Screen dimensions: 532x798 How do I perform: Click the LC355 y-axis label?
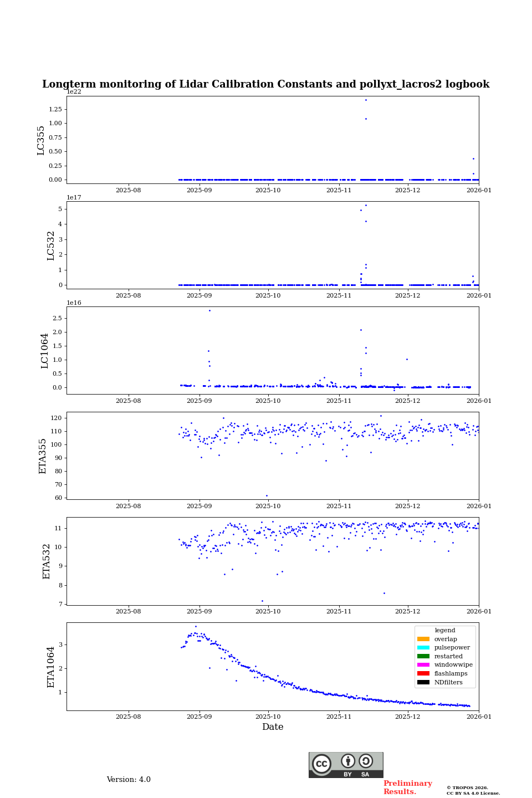click(41, 140)
